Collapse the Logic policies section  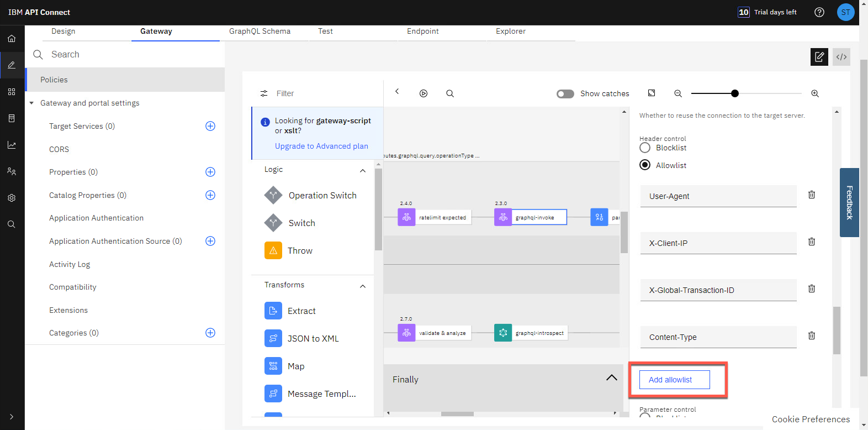click(x=363, y=171)
